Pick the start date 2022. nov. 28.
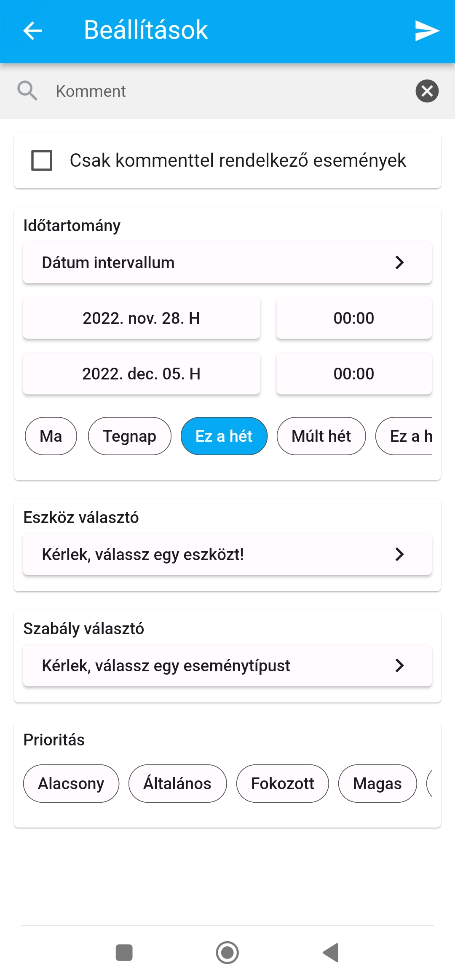455x980 pixels. [x=142, y=318]
